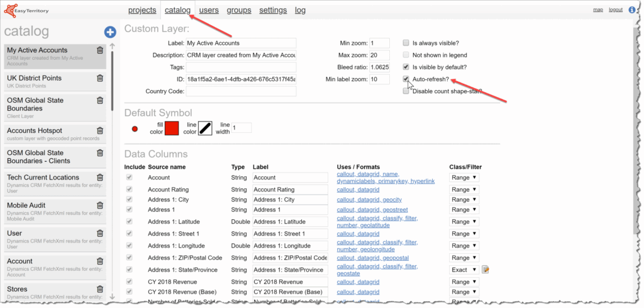The height and width of the screenshot is (308, 644).
Task: Click the logout link
Action: pyautogui.click(x=616, y=9)
